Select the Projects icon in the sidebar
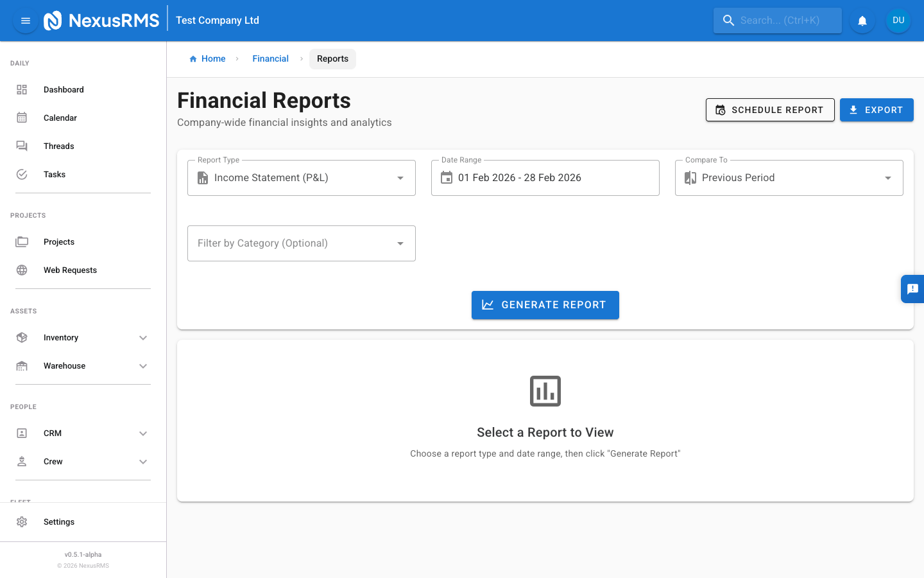924x578 pixels. [x=22, y=241]
